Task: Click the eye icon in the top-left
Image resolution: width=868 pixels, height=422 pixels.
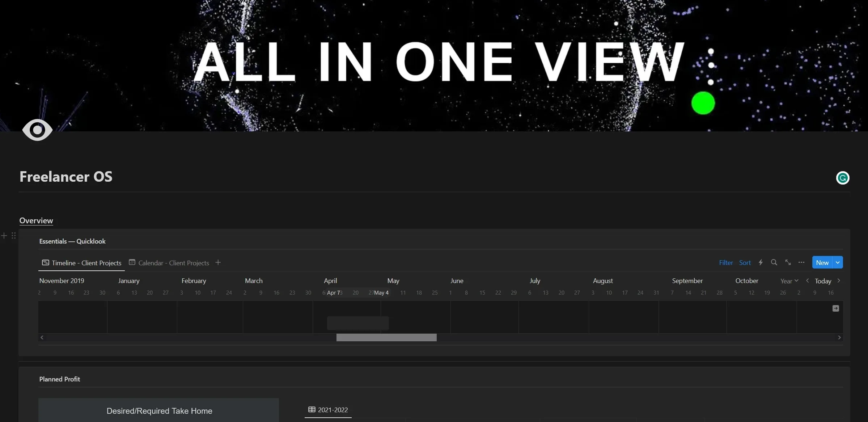Action: tap(37, 129)
